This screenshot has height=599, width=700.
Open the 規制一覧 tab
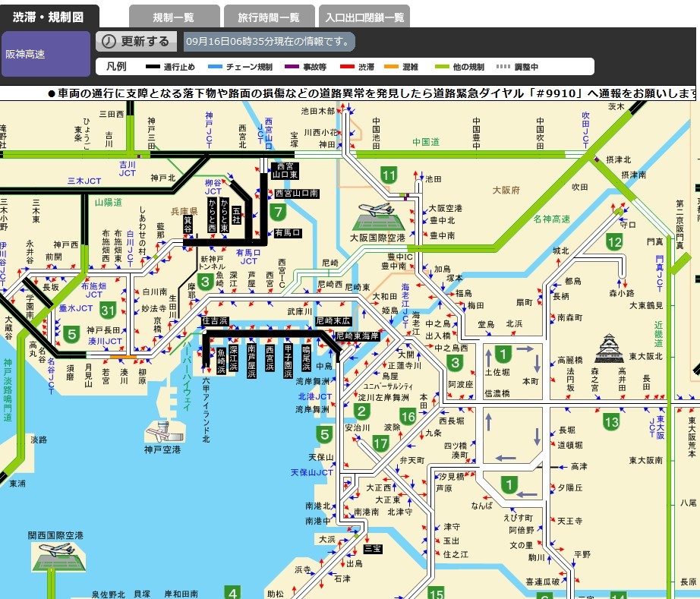click(x=173, y=17)
